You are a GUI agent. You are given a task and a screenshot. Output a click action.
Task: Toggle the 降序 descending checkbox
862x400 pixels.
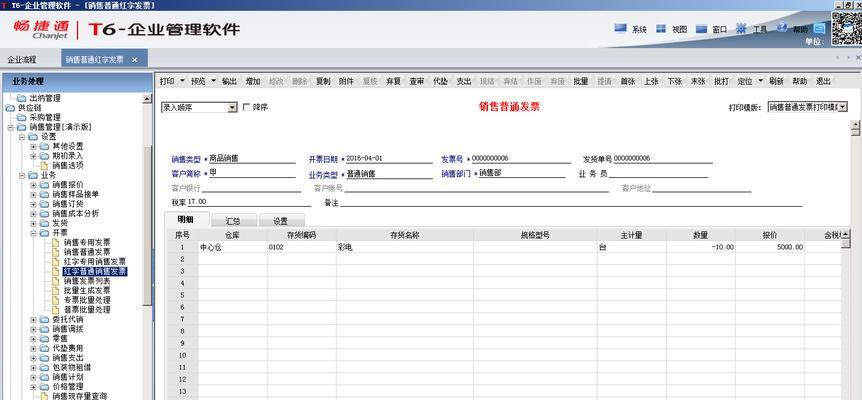coord(246,107)
